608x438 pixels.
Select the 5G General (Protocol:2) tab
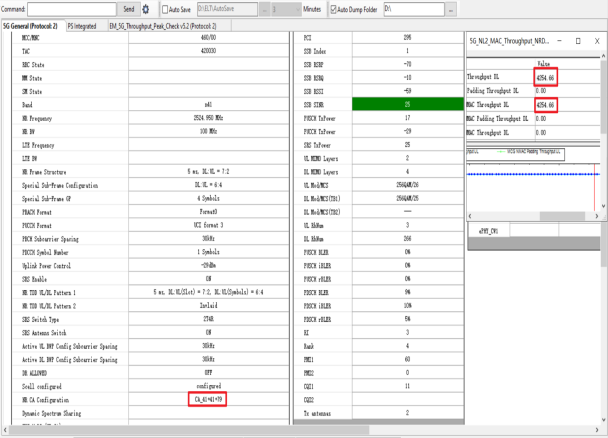click(x=31, y=26)
